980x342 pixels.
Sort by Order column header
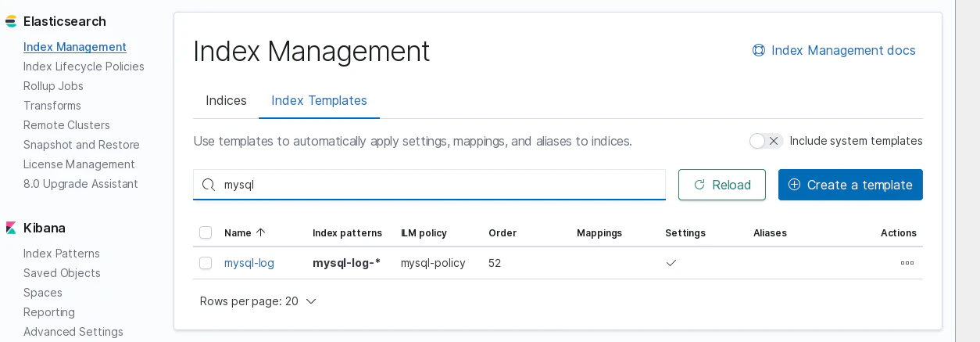503,232
